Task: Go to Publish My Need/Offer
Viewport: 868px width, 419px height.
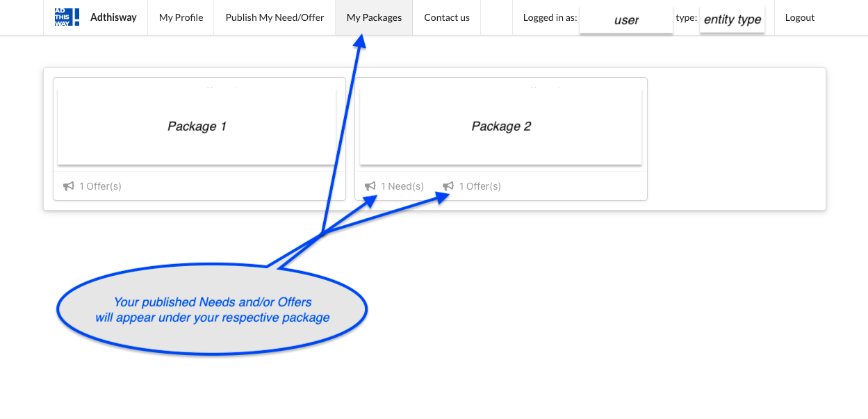Action: tap(275, 17)
